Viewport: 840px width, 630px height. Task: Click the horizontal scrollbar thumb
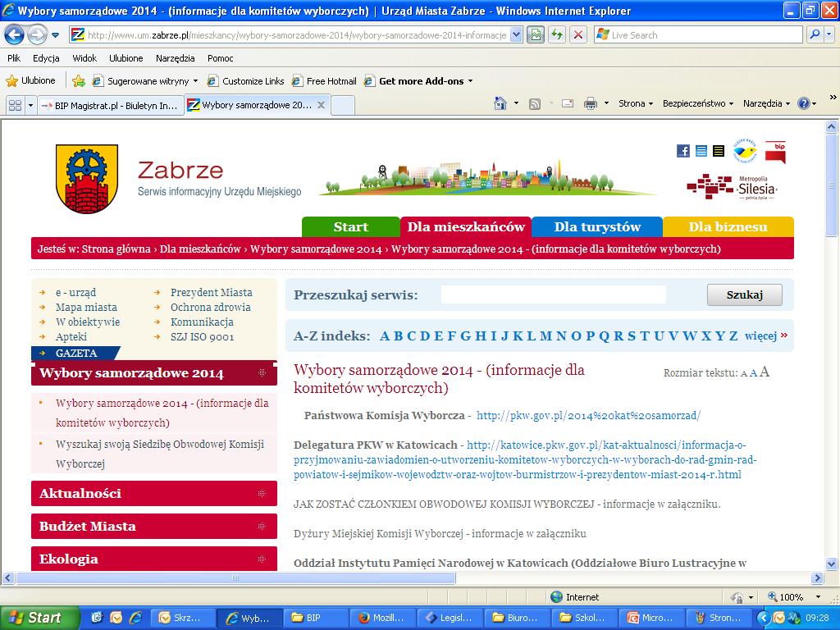[235, 578]
